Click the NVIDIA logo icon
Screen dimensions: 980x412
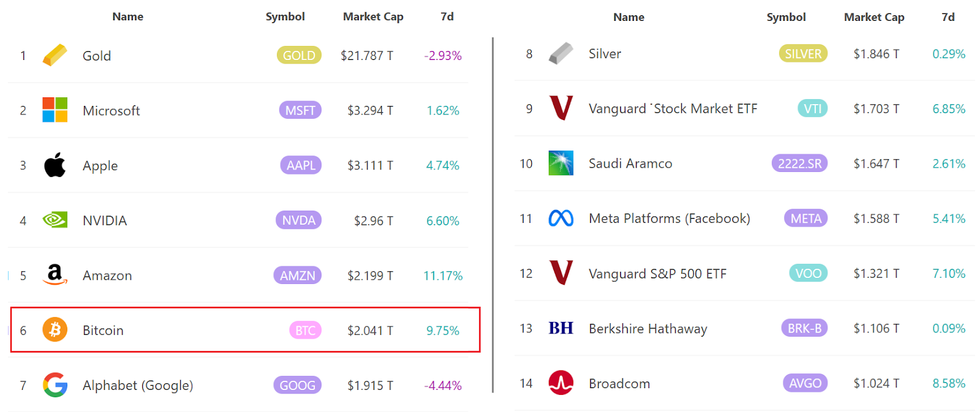click(x=55, y=220)
